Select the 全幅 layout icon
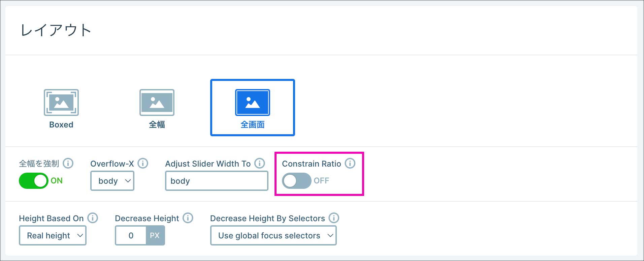Image resolution: width=644 pixels, height=261 pixels. [x=157, y=103]
